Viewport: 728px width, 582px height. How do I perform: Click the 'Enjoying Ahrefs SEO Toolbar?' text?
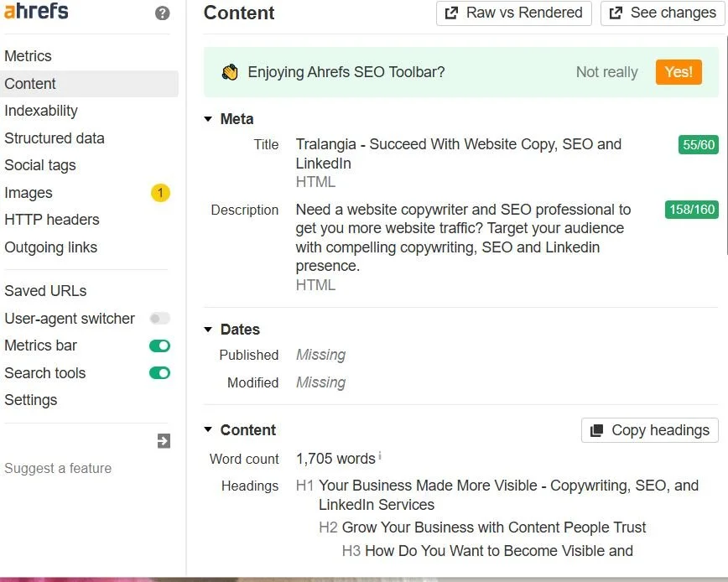346,72
